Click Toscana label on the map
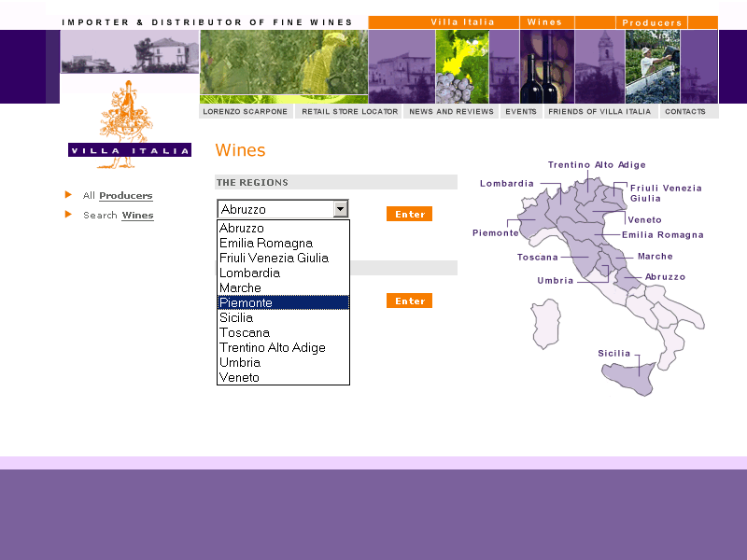Image resolution: width=747 pixels, height=560 pixels. tap(538, 258)
